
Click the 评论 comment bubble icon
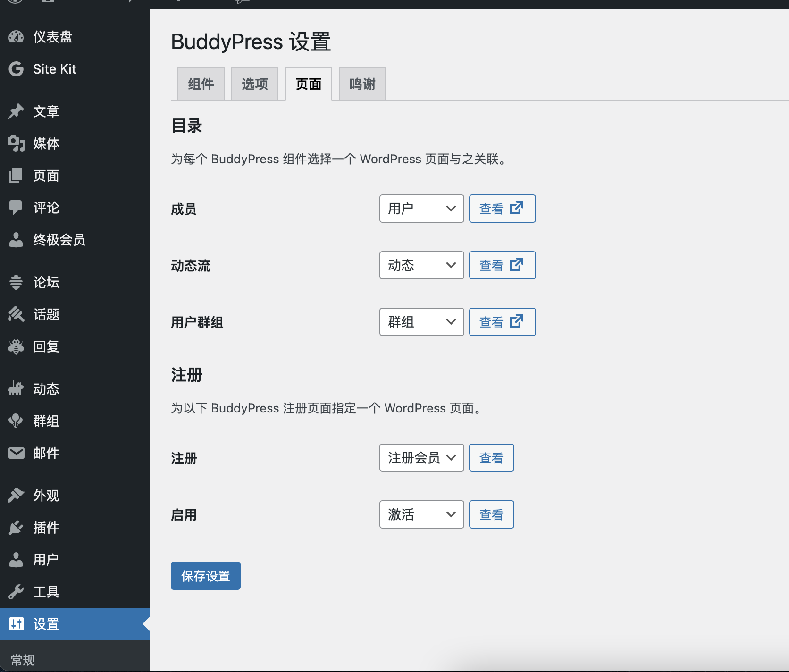[x=16, y=208]
